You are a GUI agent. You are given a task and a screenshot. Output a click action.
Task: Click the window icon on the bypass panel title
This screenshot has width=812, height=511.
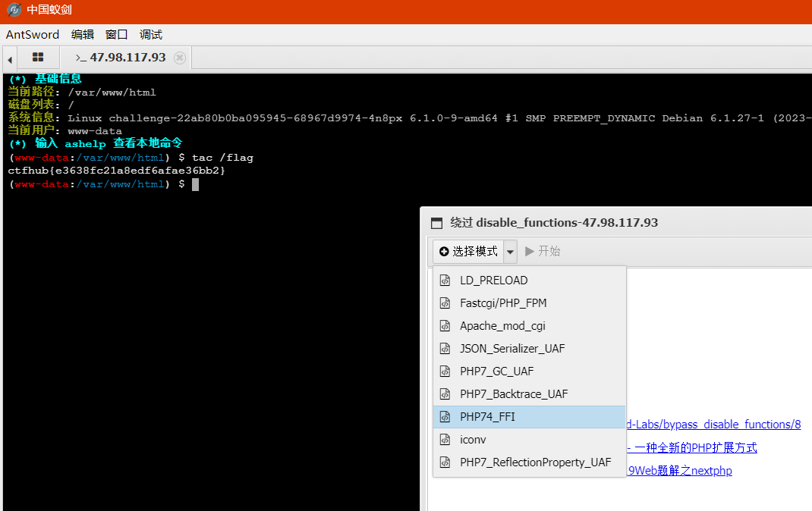pyautogui.click(x=436, y=222)
